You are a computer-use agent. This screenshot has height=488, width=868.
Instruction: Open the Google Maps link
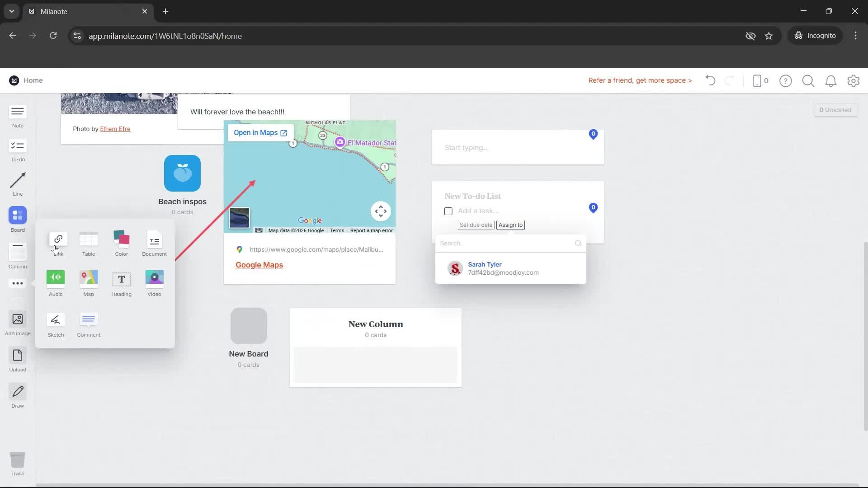[259, 265]
